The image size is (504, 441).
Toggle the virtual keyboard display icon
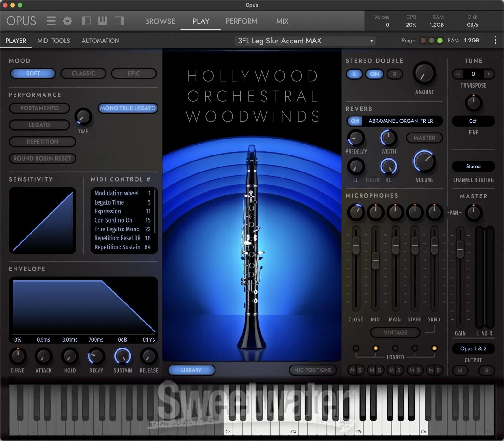coord(103,21)
